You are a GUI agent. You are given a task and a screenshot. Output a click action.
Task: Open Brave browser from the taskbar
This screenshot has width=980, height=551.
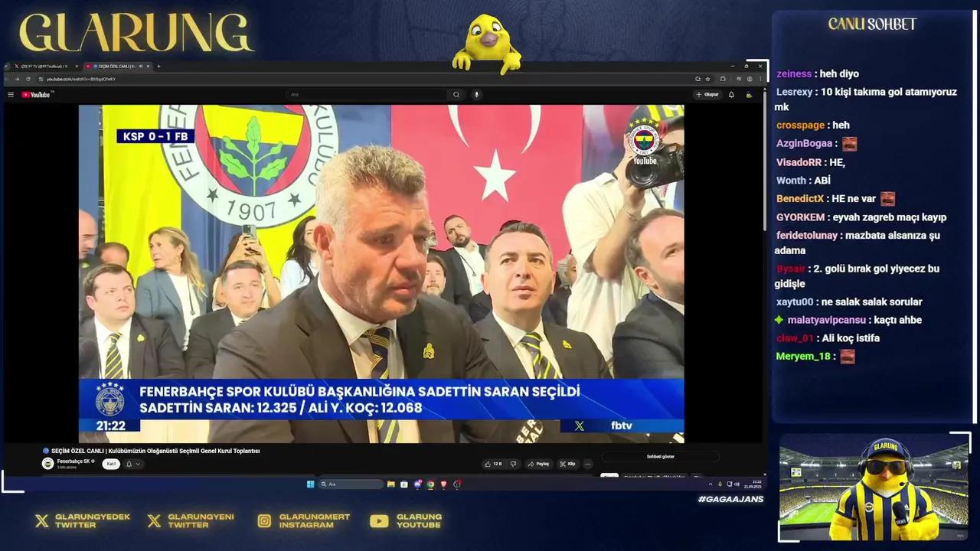443,484
